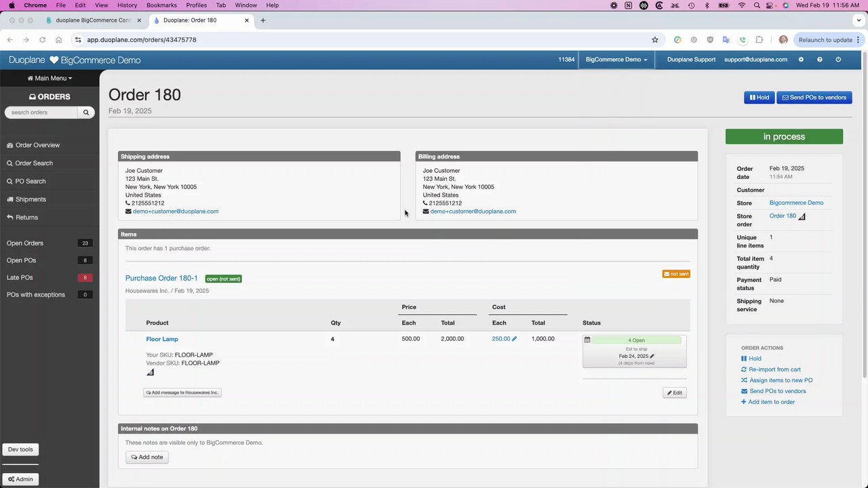The width and height of the screenshot is (868, 488).
Task: Click the browser address bar URL
Action: pyautogui.click(x=142, y=40)
